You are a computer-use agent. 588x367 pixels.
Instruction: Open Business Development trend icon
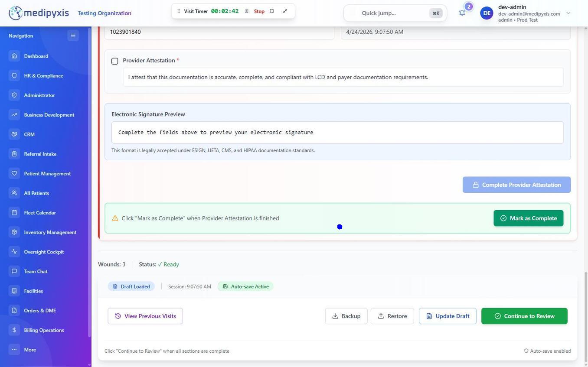tap(14, 115)
